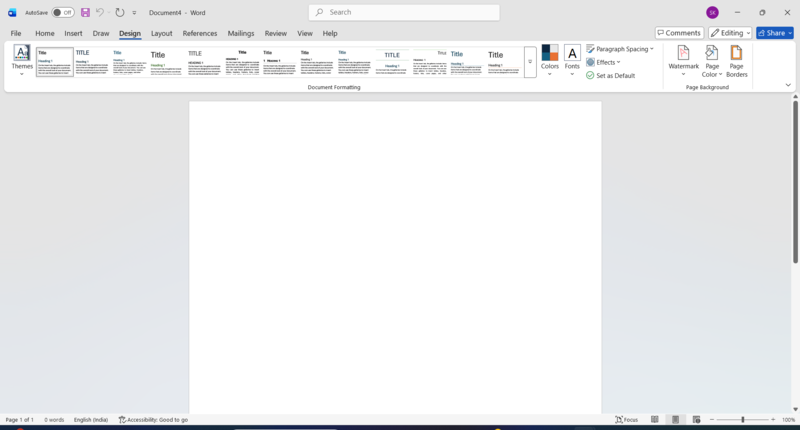Switch to the Insert tab
The image size is (800, 430).
point(73,33)
